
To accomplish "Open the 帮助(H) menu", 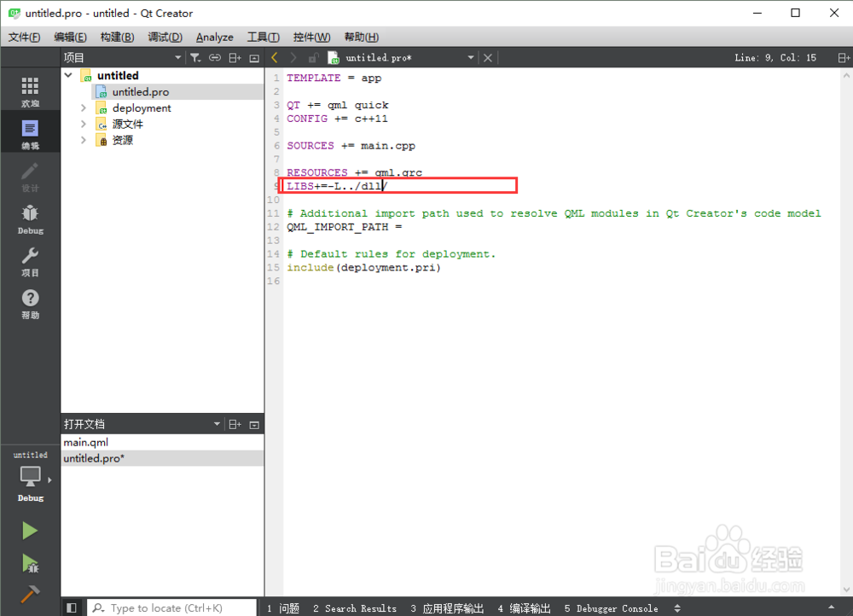I will [361, 37].
